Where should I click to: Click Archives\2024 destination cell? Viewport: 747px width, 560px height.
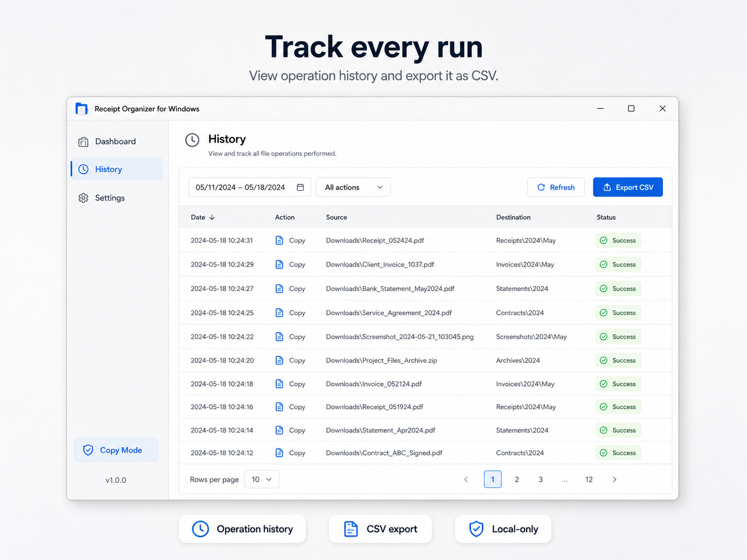[x=518, y=360]
